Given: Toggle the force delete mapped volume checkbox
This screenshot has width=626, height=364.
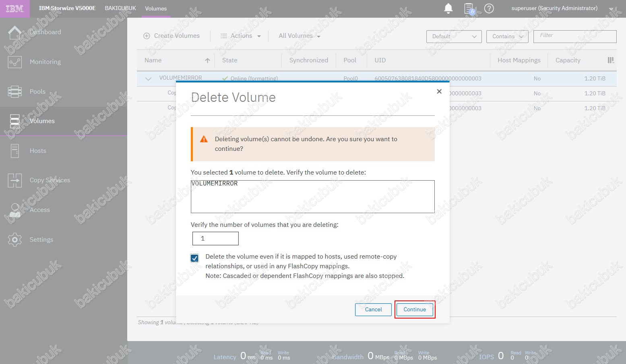Looking at the screenshot, I should pos(194,258).
